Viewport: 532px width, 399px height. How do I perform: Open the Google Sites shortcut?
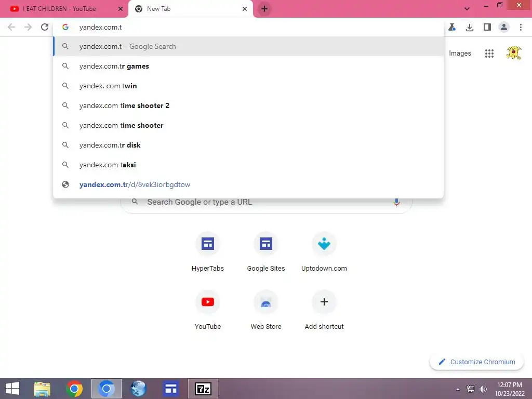click(x=266, y=252)
